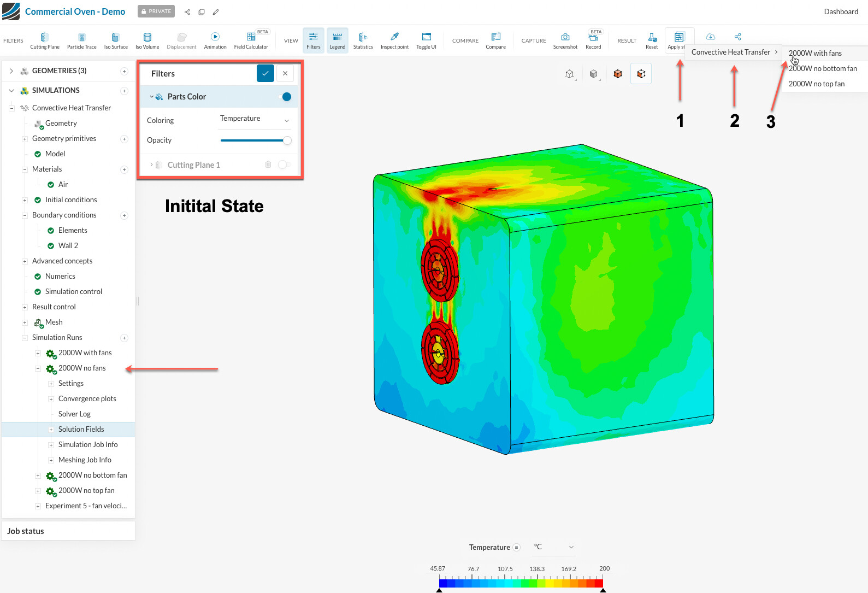Add a new Simulation Run with plus
868x593 pixels.
[124, 338]
